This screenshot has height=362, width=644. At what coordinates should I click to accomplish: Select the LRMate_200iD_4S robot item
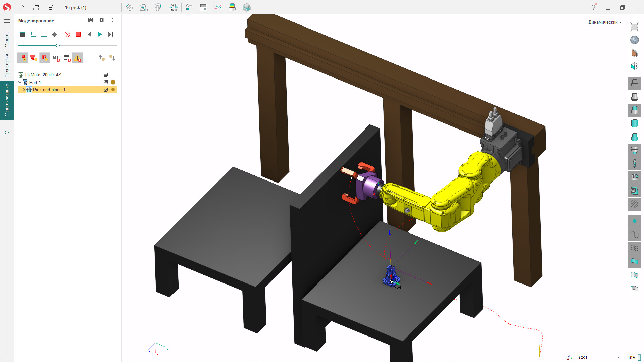[x=43, y=75]
